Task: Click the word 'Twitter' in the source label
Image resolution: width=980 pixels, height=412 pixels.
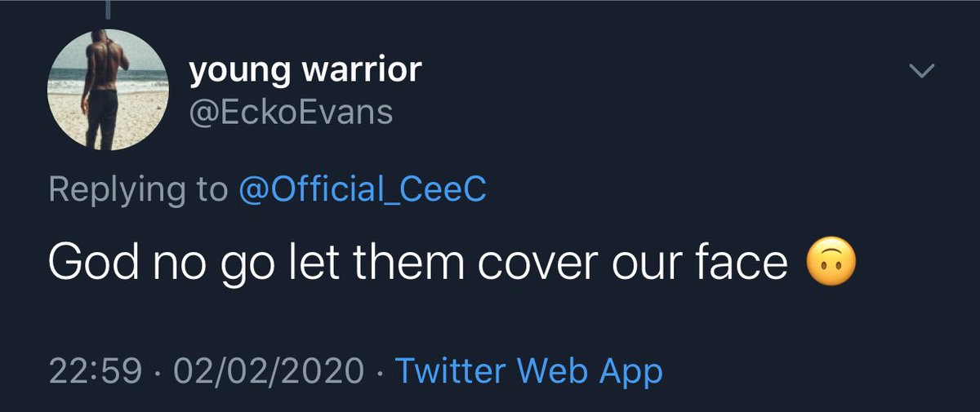Action: [452, 370]
